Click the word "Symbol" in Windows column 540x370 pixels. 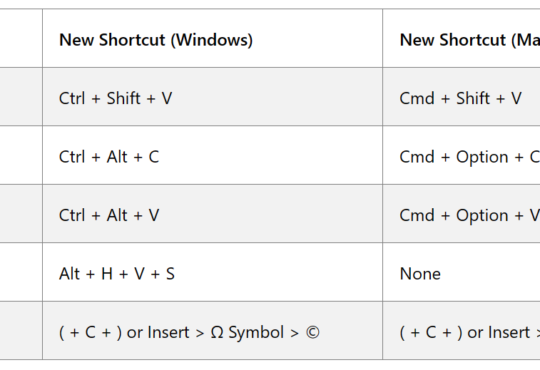257,333
